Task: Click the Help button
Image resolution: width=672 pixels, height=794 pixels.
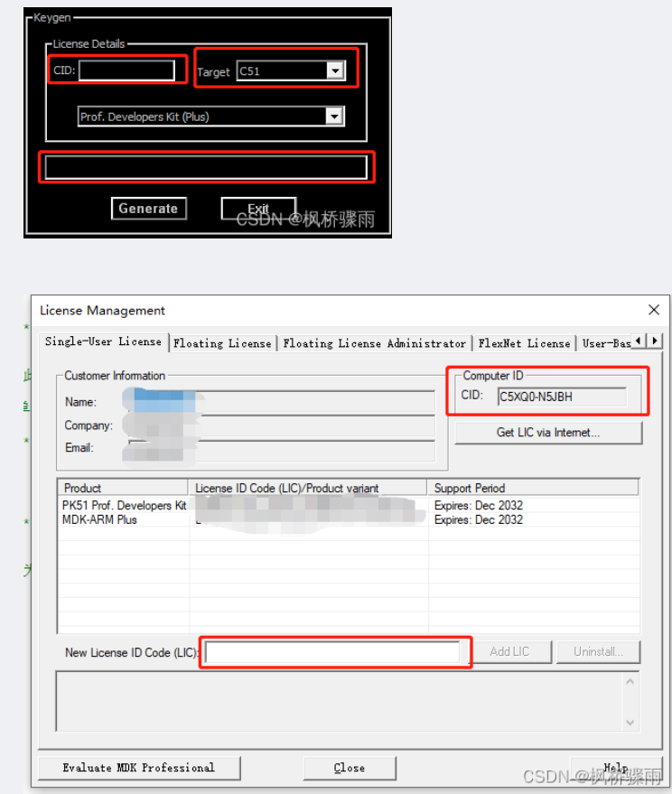Action: click(616, 768)
